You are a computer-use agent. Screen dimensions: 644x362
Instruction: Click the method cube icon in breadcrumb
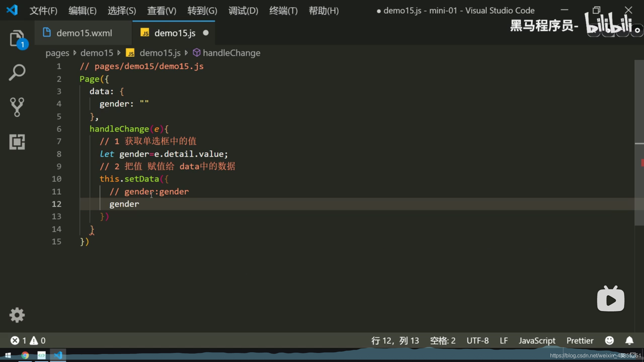tap(197, 53)
